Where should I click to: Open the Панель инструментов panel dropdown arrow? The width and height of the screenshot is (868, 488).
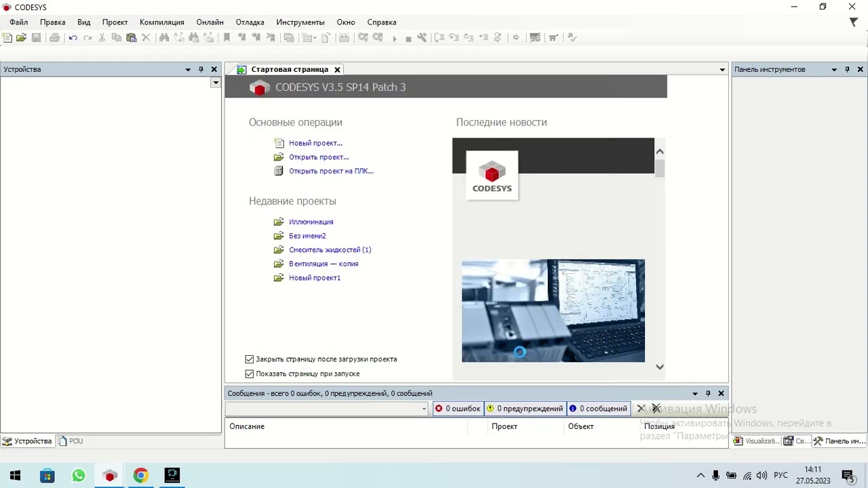point(834,69)
